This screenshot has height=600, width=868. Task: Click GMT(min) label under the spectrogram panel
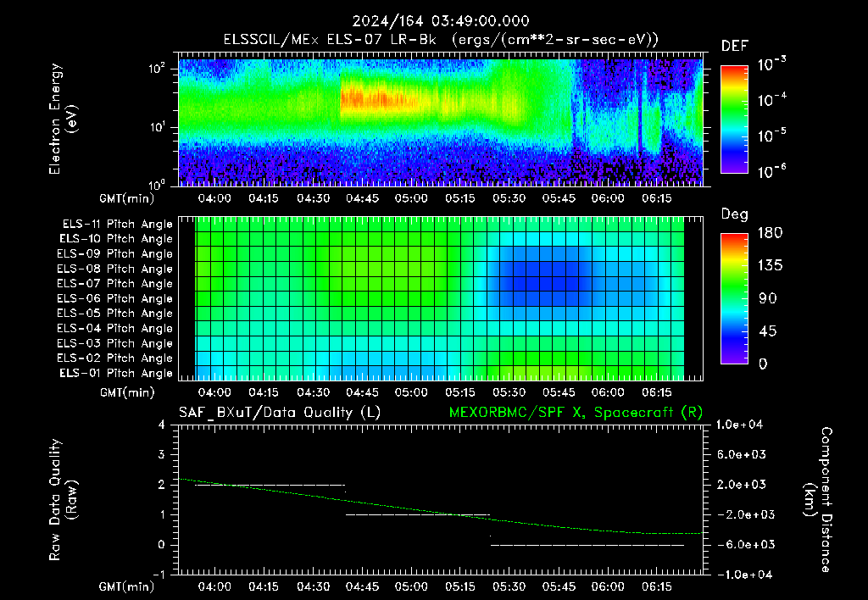click(127, 198)
